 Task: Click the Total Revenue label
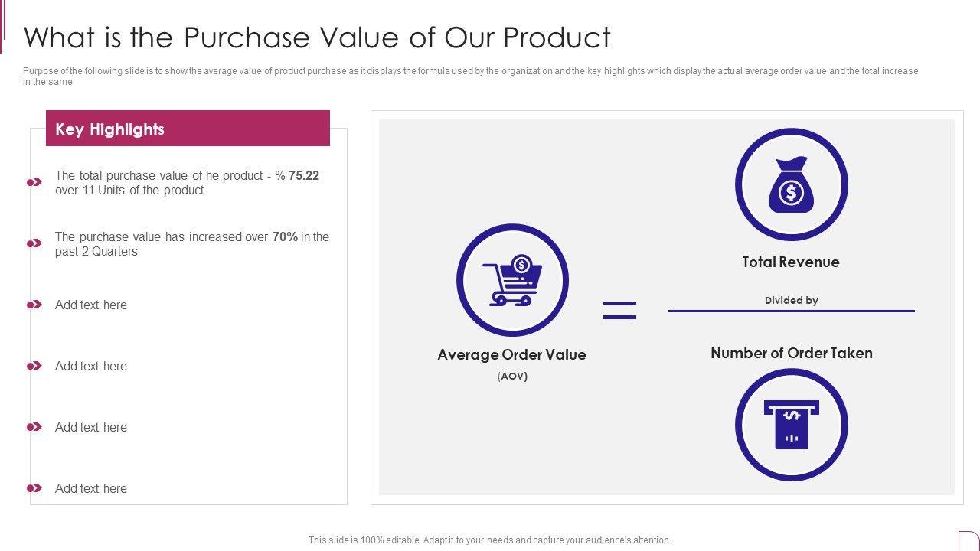coord(791,262)
